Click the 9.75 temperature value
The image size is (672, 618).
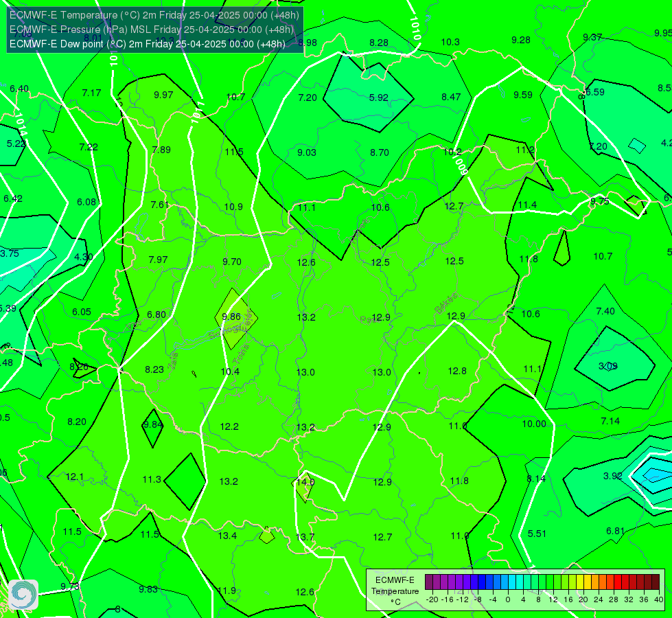point(599,201)
